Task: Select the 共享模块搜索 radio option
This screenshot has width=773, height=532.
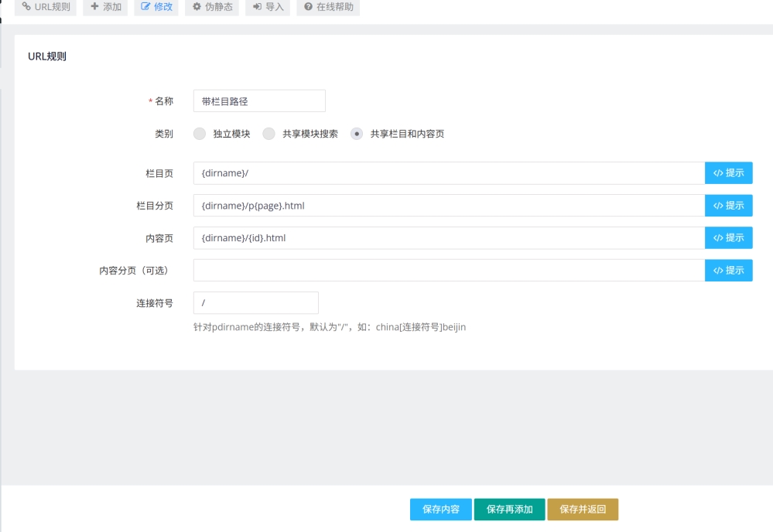Action: point(268,134)
